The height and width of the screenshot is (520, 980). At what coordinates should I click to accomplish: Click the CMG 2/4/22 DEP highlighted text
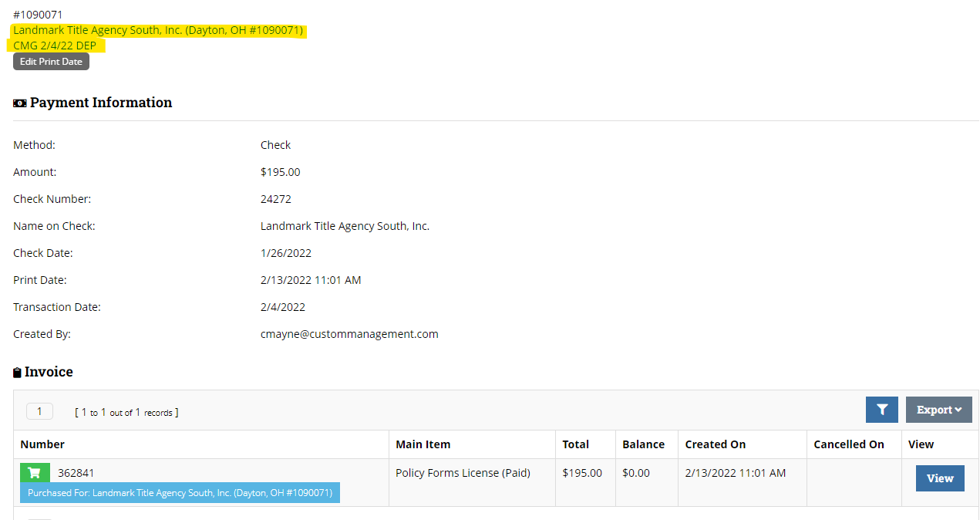[55, 46]
